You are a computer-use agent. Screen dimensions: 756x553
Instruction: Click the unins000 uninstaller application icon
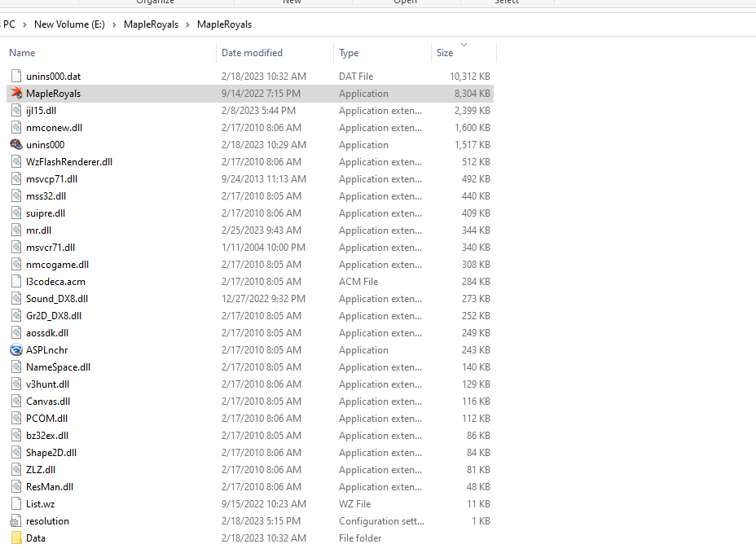tap(16, 145)
